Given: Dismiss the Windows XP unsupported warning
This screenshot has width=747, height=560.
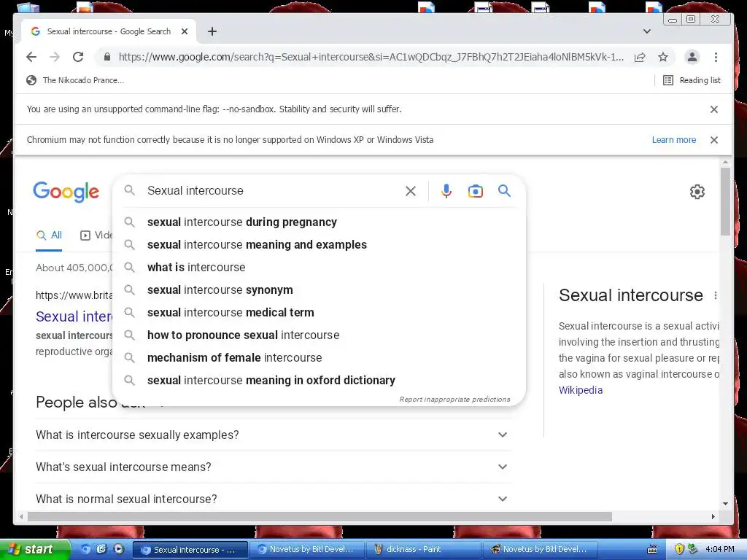Looking at the screenshot, I should click(x=714, y=140).
